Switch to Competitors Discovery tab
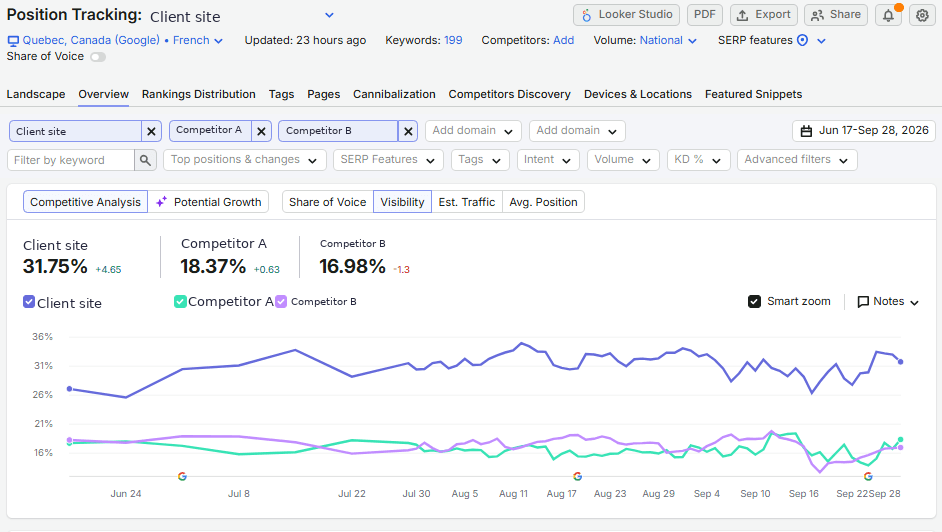The image size is (942, 532). [x=509, y=94]
